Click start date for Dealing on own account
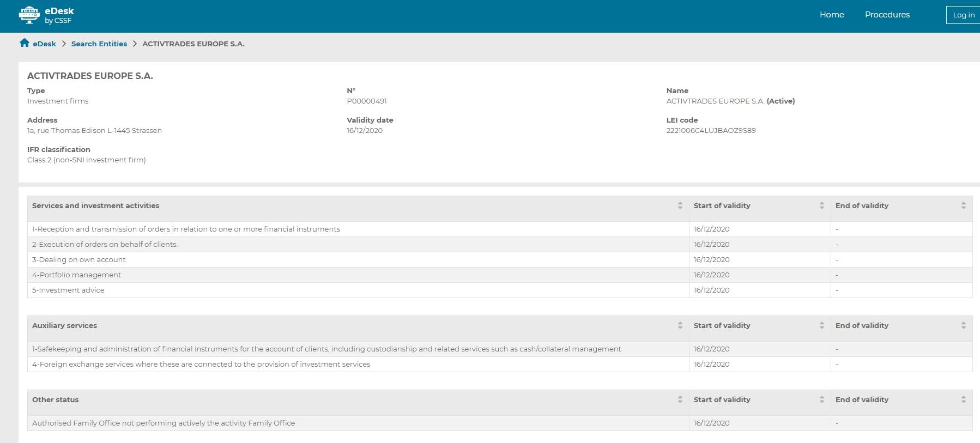Image resolution: width=980 pixels, height=443 pixels. point(711,259)
